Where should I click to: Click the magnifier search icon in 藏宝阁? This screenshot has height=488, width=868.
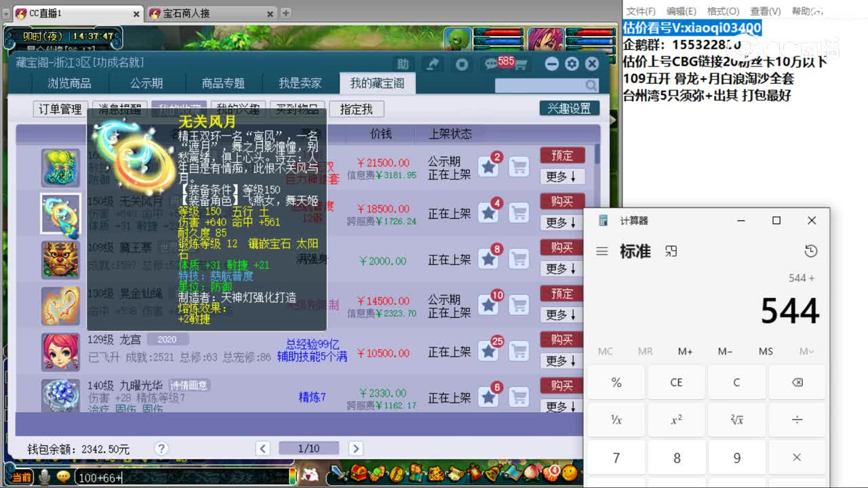591,85
